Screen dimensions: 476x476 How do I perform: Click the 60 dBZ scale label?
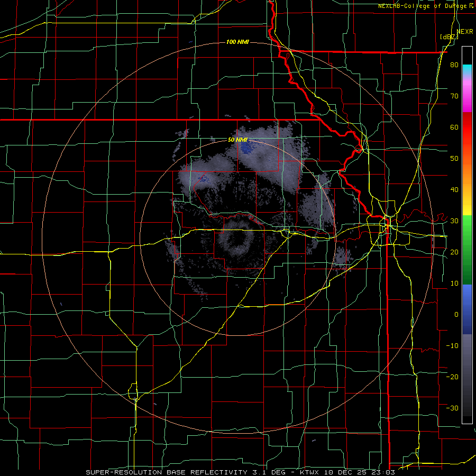(454, 127)
